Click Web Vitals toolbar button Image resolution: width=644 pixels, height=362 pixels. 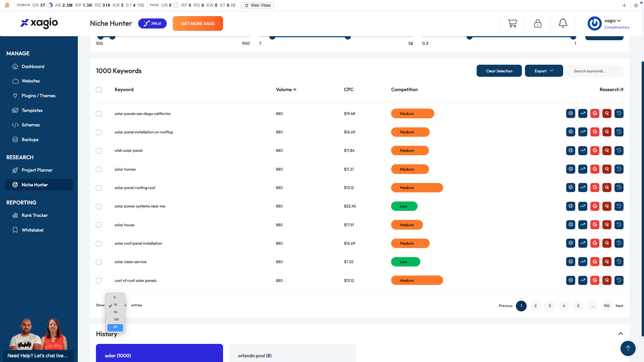pyautogui.click(x=258, y=5)
